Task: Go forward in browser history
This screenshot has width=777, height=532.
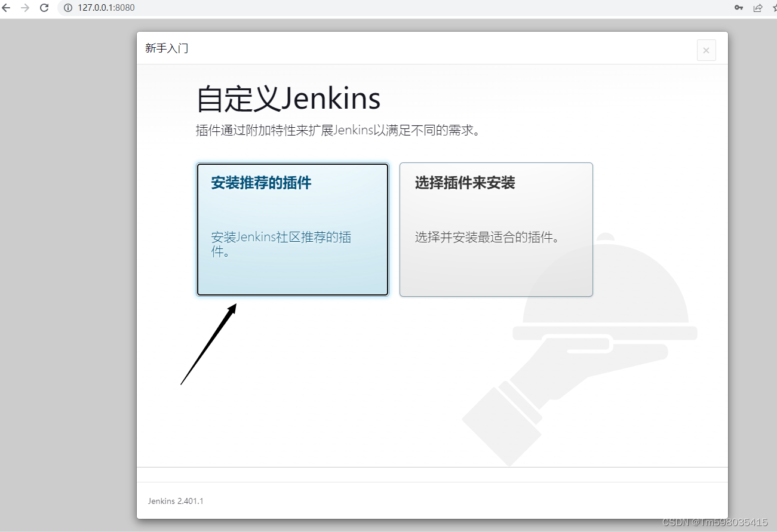Action: coord(24,8)
